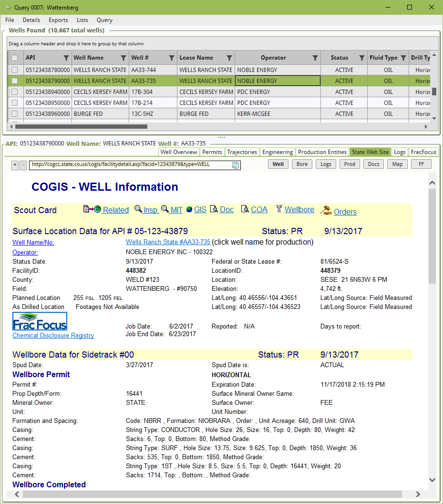Open the Operator column filter funnel

[315, 58]
